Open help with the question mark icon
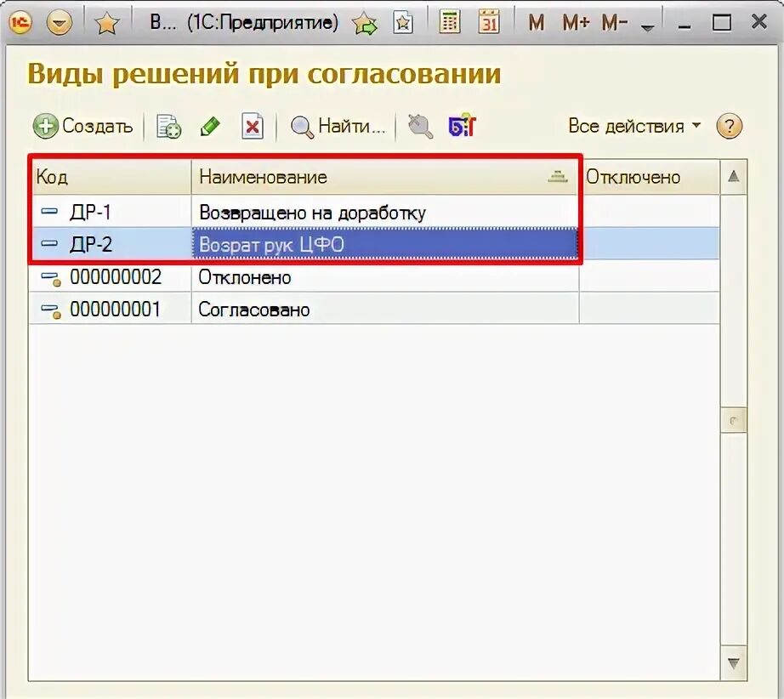 pos(729,126)
